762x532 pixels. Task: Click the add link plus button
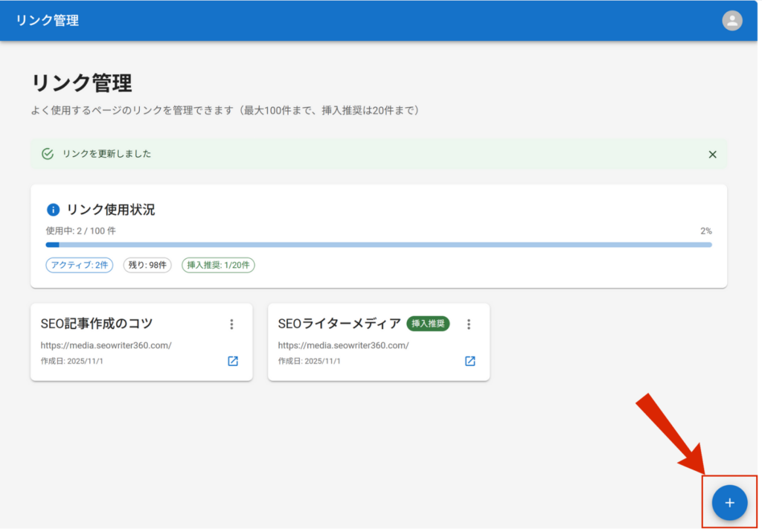pos(729,503)
